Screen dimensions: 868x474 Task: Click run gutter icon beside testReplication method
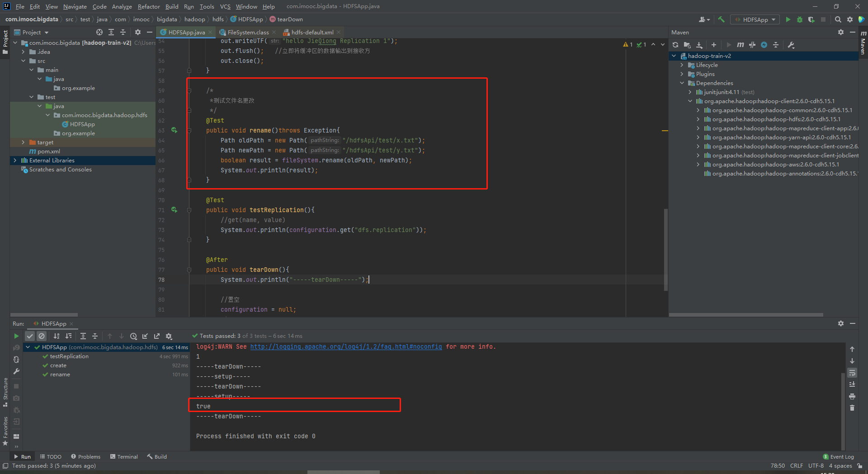coord(174,210)
